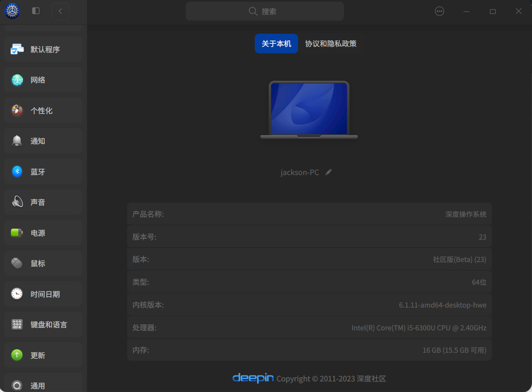
Task: Open the General (通用) settings
Action: 43,383
